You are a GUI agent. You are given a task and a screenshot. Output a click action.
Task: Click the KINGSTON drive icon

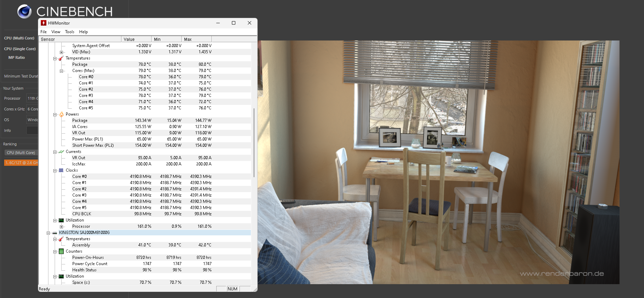click(55, 233)
